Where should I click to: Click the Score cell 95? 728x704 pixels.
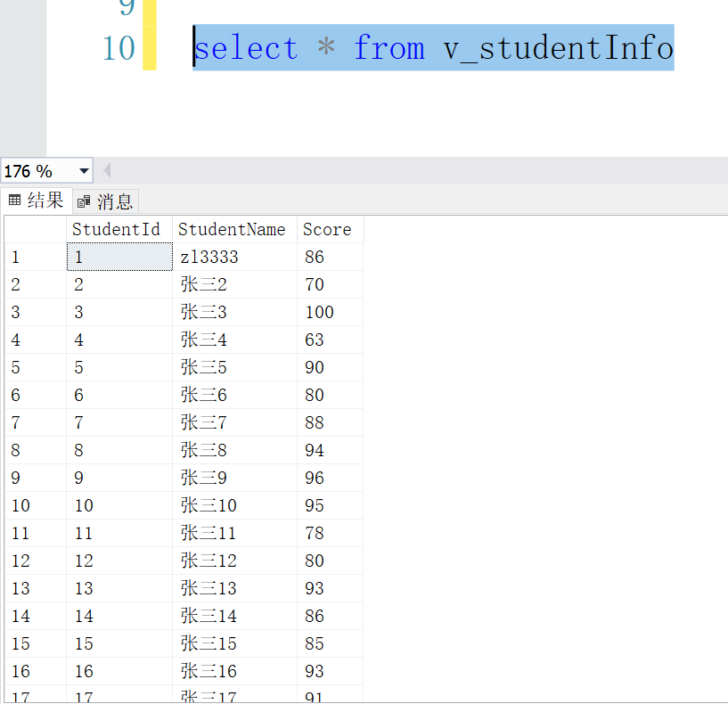point(330,505)
